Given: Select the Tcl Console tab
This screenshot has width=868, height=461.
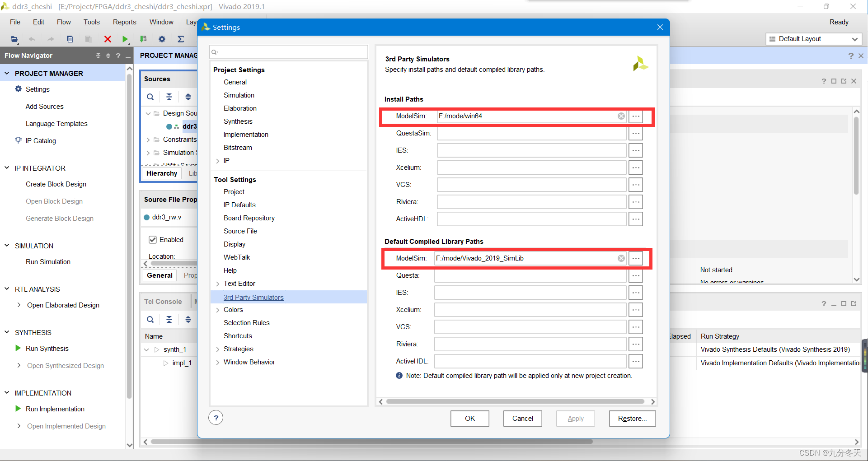Looking at the screenshot, I should click(x=163, y=302).
